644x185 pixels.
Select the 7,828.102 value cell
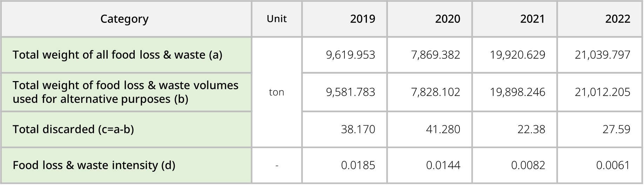click(435, 92)
